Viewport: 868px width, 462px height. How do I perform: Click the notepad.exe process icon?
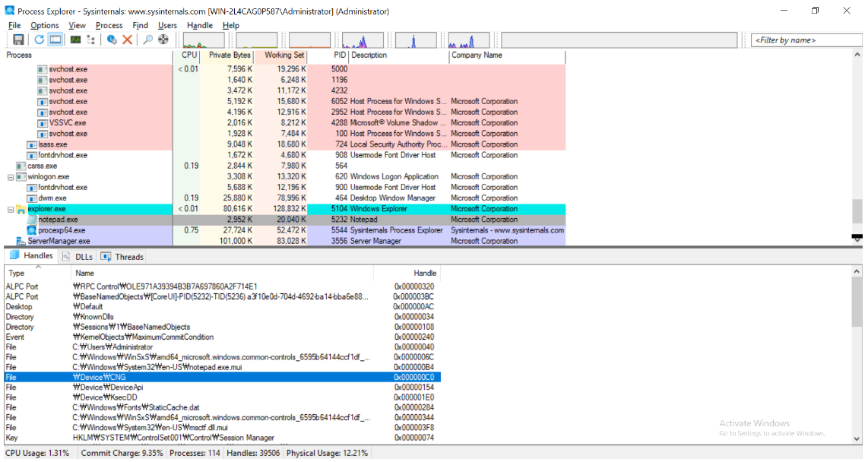[x=32, y=220]
